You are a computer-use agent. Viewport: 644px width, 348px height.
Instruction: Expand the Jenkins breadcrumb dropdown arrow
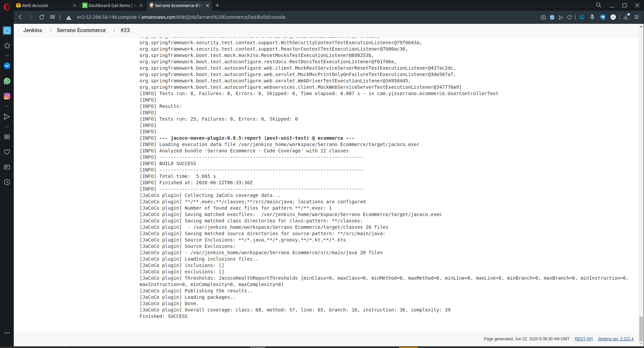51,30
